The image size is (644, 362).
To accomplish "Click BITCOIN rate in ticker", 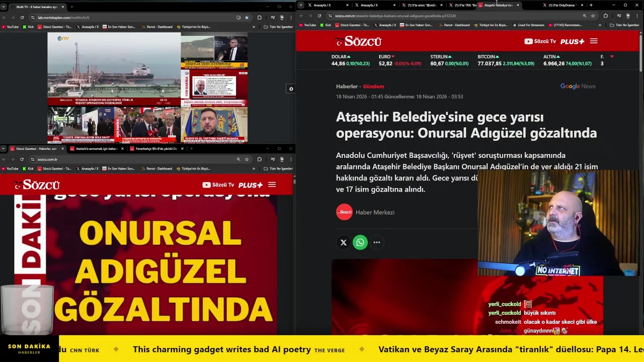I will click(506, 60).
